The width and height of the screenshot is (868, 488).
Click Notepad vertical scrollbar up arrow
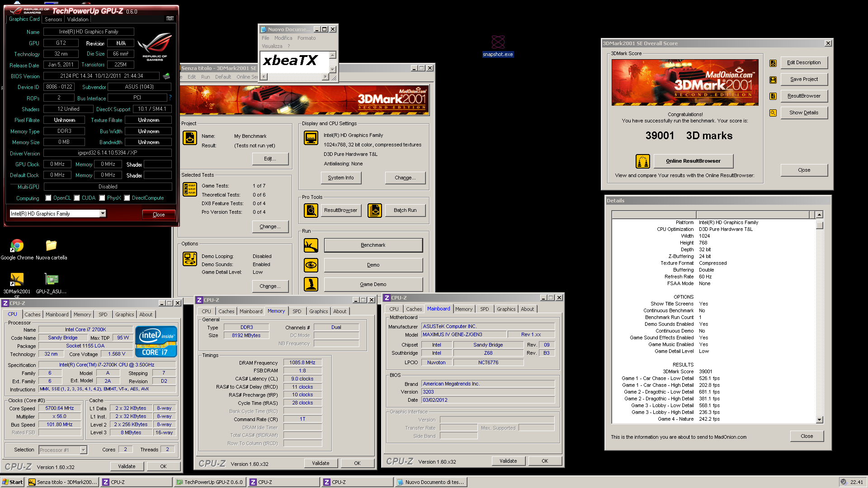click(333, 55)
